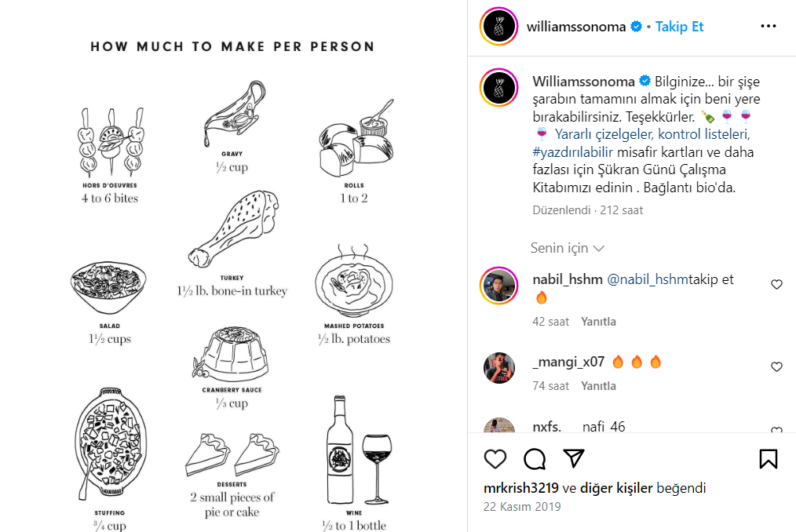Click the @nabil_hshm mention link
The width and height of the screenshot is (796, 532).
click(648, 279)
